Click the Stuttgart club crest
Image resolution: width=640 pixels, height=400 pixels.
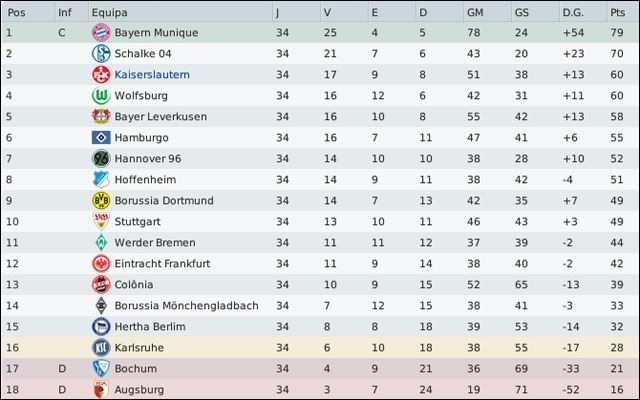click(x=100, y=222)
